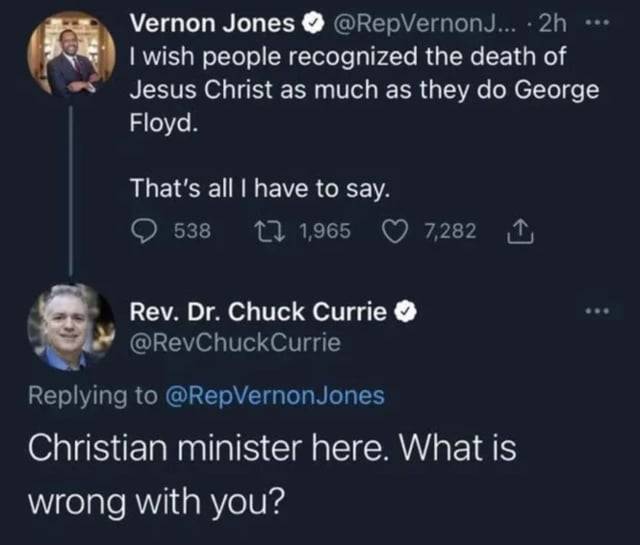Click the 538 replies count
This screenshot has height=545, width=640.
click(191, 232)
